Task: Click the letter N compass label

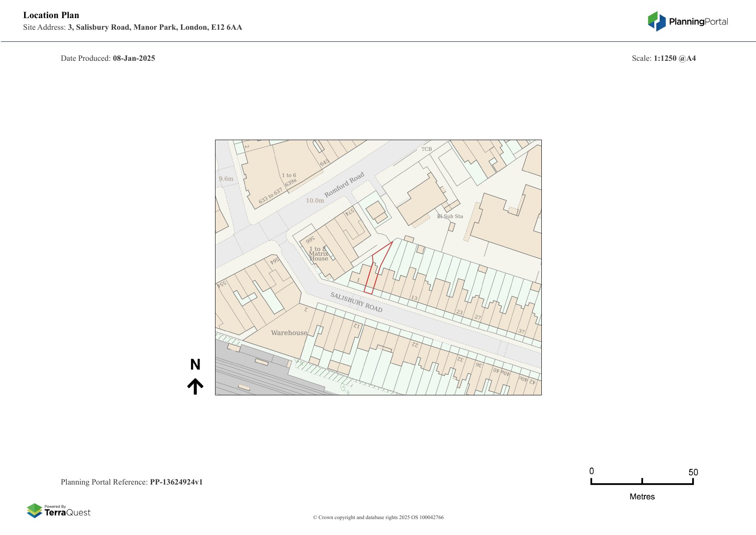Action: [195, 365]
